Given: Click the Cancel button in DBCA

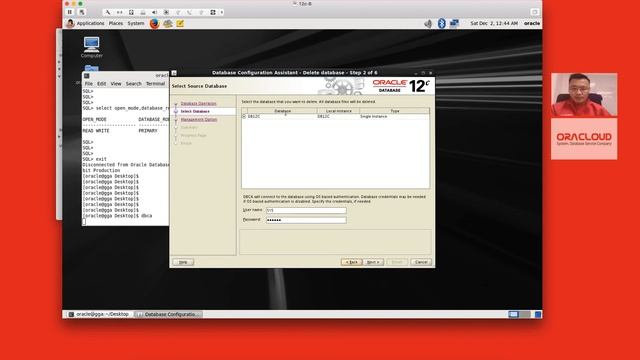Looking at the screenshot, I should pyautogui.click(x=421, y=262).
